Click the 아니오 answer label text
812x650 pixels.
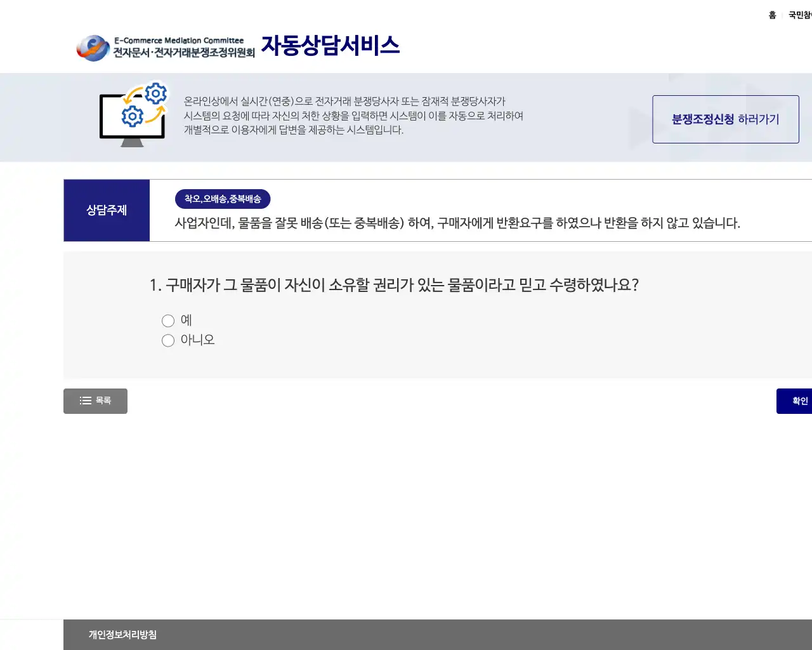pos(197,340)
